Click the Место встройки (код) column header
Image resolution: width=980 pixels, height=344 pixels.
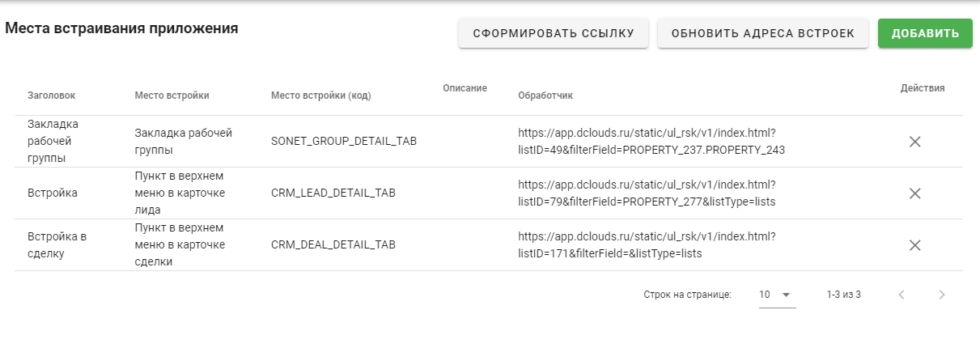tap(320, 96)
